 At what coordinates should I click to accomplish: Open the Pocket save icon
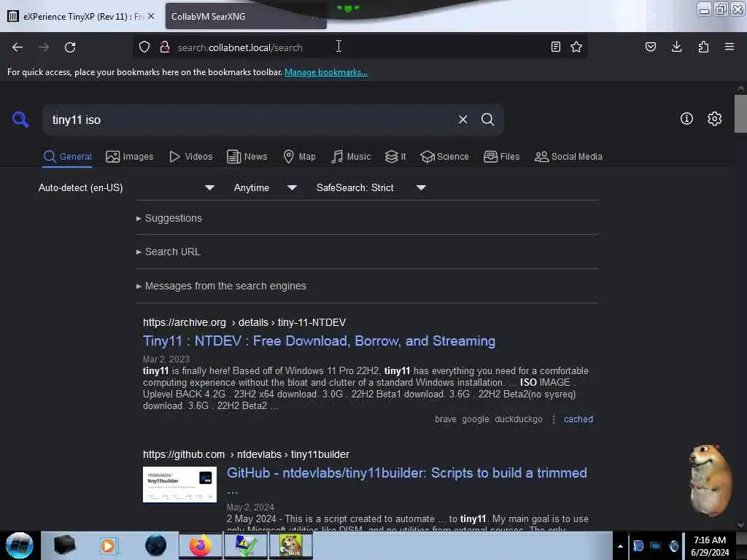(x=651, y=47)
